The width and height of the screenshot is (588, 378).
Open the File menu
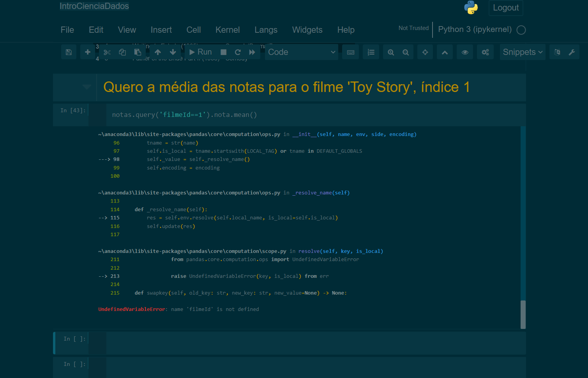67,30
